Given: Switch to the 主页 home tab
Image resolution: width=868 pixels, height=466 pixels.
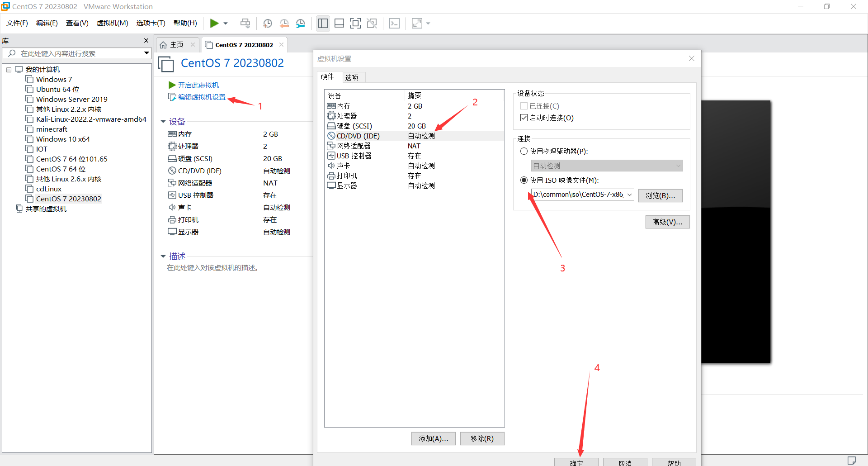Looking at the screenshot, I should (177, 44).
